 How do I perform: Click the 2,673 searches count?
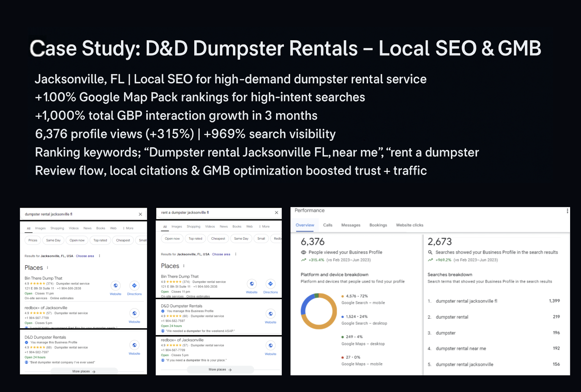(440, 241)
